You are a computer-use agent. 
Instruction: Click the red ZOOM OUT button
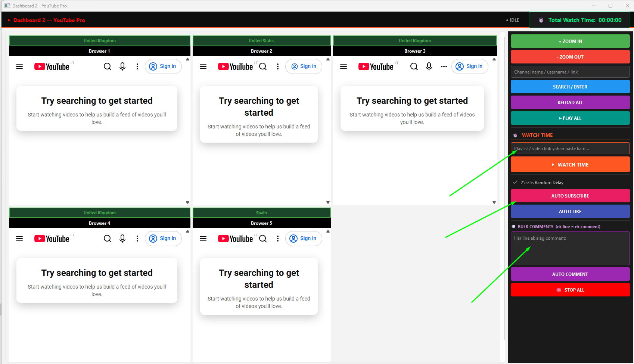point(570,57)
